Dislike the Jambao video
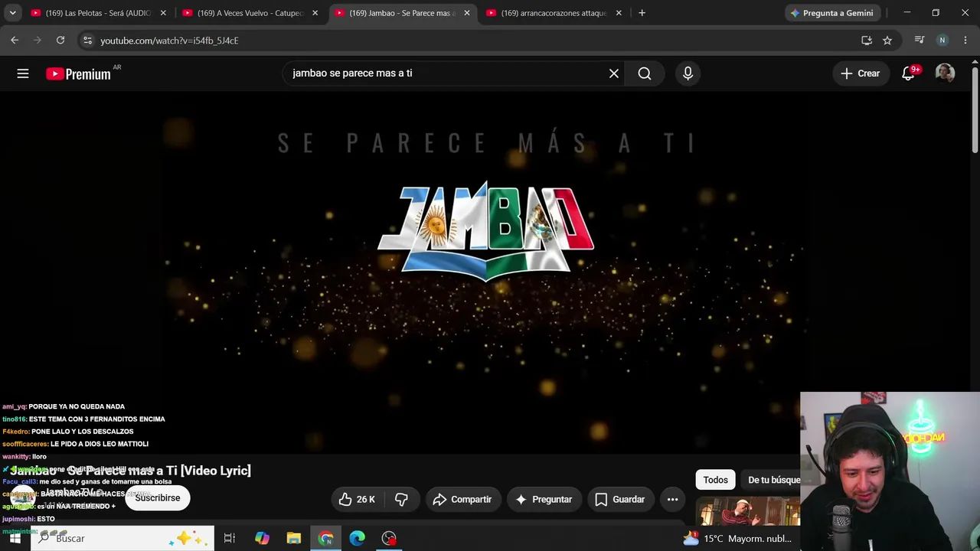The height and width of the screenshot is (551, 980). click(x=401, y=500)
